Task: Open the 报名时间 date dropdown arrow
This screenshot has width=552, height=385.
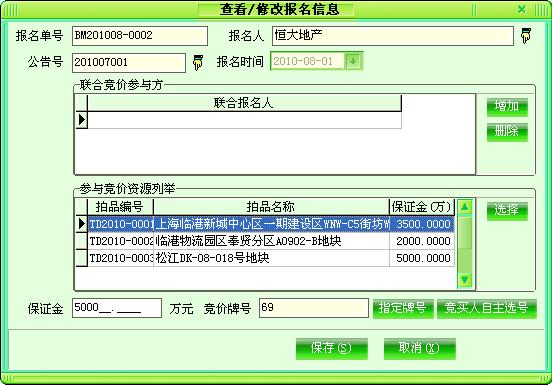Action: (353, 61)
